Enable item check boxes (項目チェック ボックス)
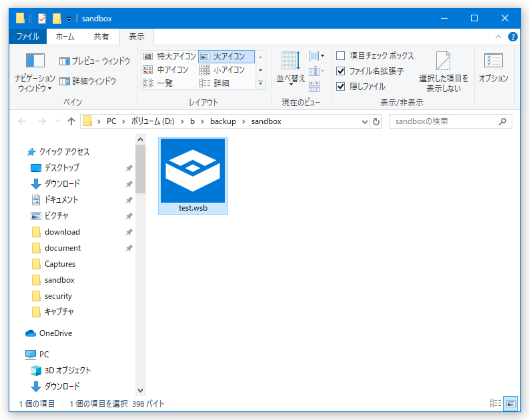Image resolution: width=529 pixels, height=420 pixels. tap(375, 55)
